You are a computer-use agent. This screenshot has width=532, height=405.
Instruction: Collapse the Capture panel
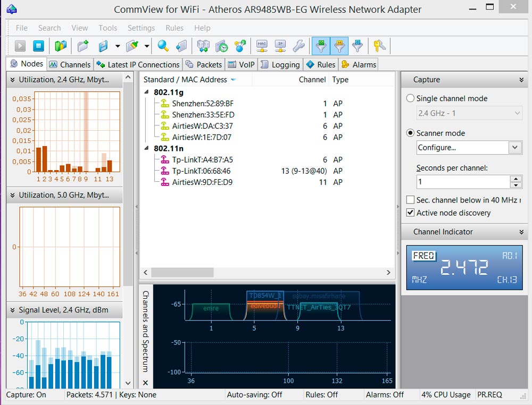click(x=521, y=80)
